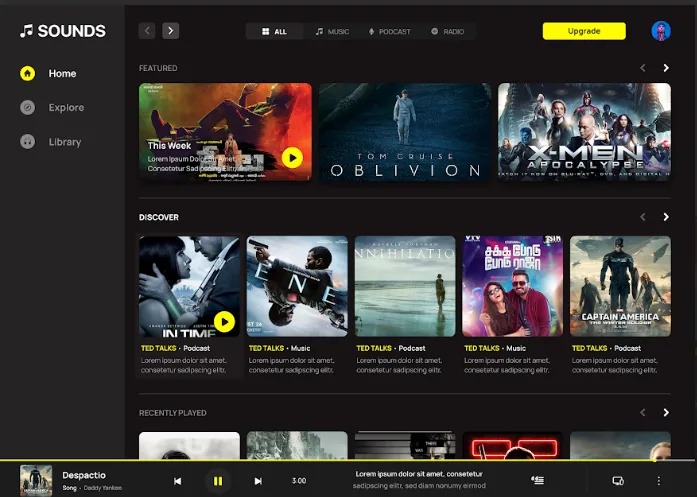This screenshot has height=497, width=697.
Task: Open the player more options menu
Action: (659, 481)
